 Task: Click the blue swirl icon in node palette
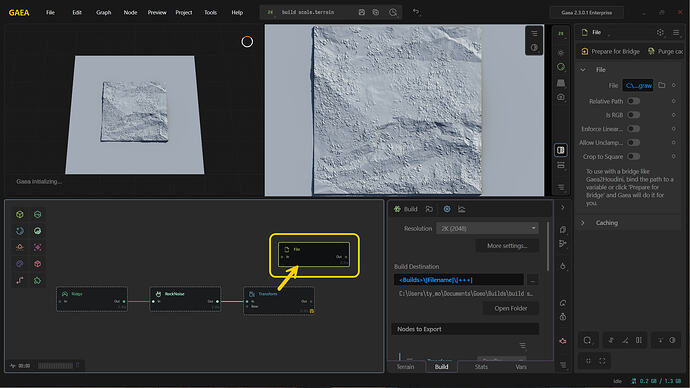coord(20,231)
